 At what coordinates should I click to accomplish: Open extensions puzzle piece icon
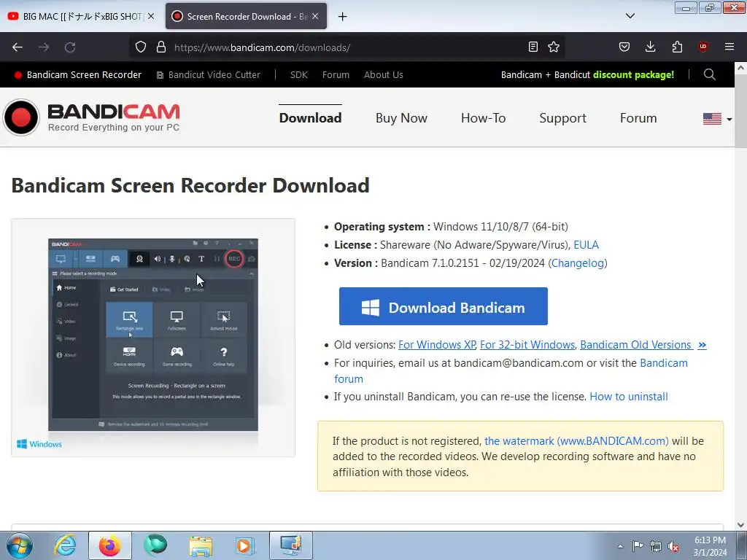pyautogui.click(x=677, y=47)
